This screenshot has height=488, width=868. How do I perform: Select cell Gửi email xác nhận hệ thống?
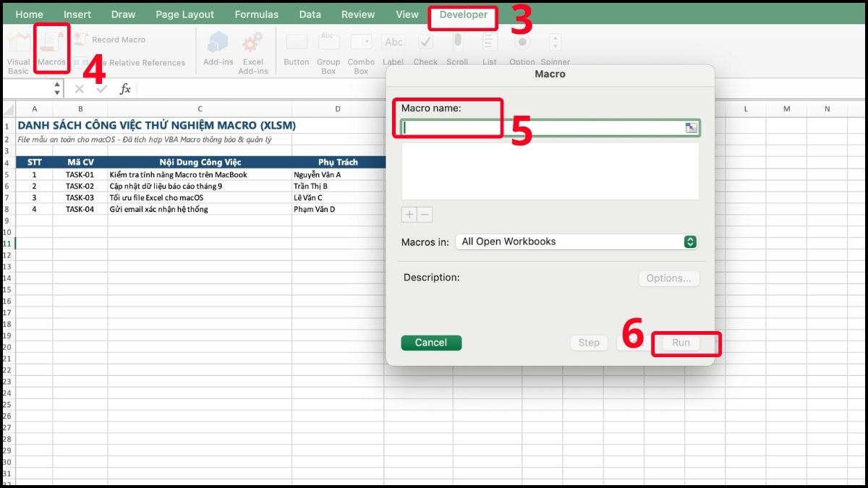(x=200, y=209)
